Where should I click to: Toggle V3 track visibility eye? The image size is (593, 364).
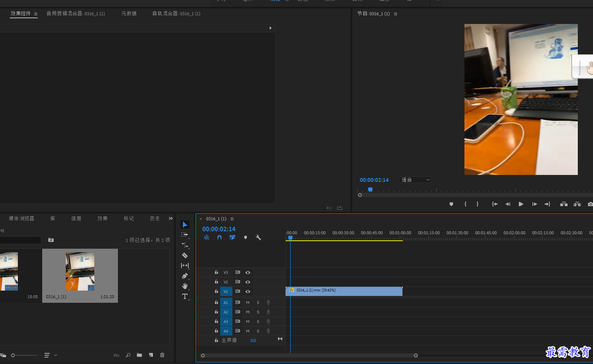pos(248,272)
